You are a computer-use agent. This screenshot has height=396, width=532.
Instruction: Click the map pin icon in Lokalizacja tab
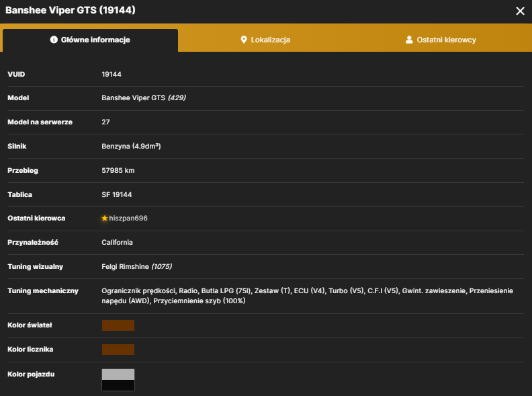click(244, 40)
